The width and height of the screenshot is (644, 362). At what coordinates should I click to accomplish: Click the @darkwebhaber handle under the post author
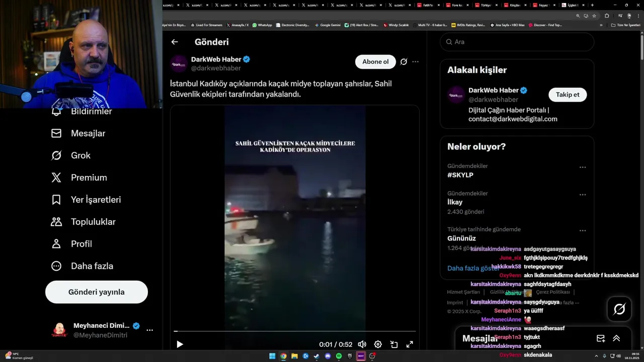point(216,68)
